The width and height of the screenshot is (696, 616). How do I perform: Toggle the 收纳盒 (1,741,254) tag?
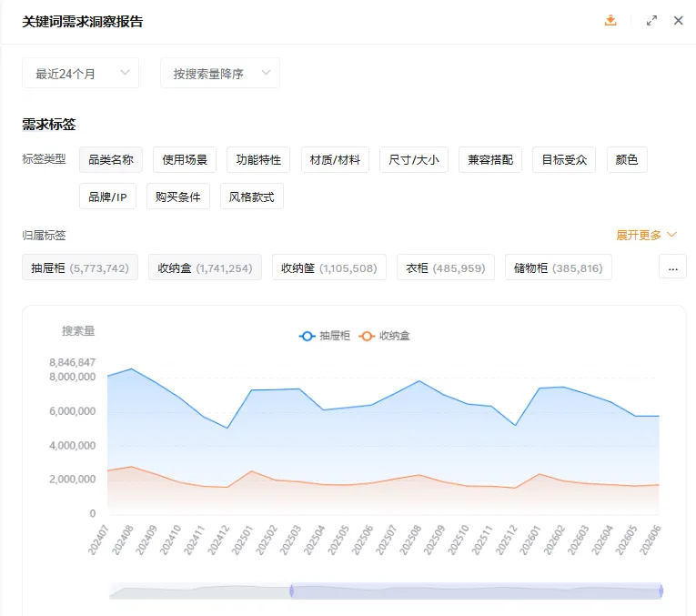[205, 268]
